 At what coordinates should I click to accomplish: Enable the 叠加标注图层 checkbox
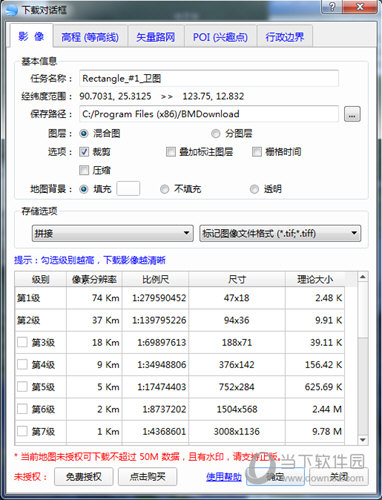tap(171, 152)
